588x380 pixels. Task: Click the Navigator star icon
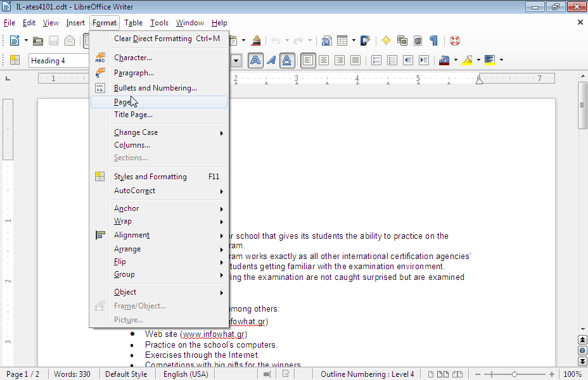point(386,41)
